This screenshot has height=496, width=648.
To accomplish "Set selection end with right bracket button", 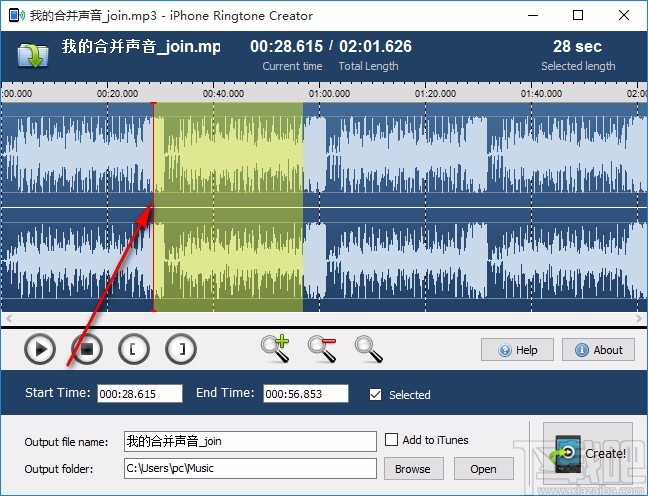I will point(181,349).
